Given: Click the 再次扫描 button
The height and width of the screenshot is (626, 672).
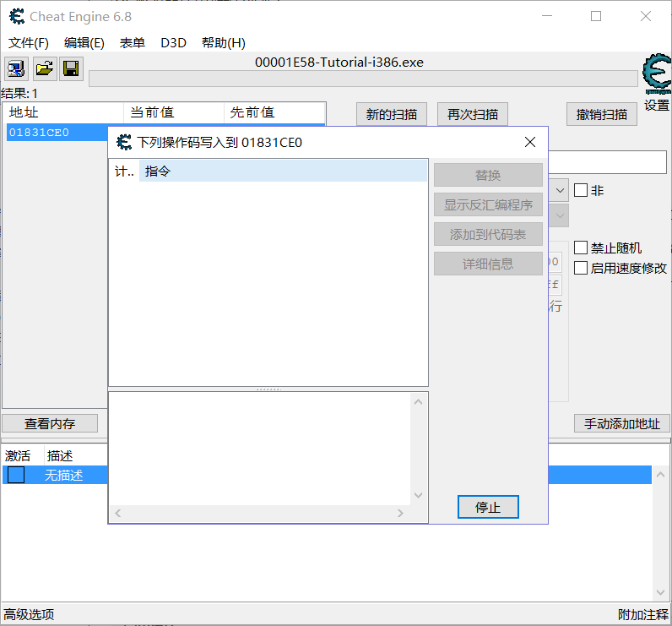Looking at the screenshot, I should point(473,115).
